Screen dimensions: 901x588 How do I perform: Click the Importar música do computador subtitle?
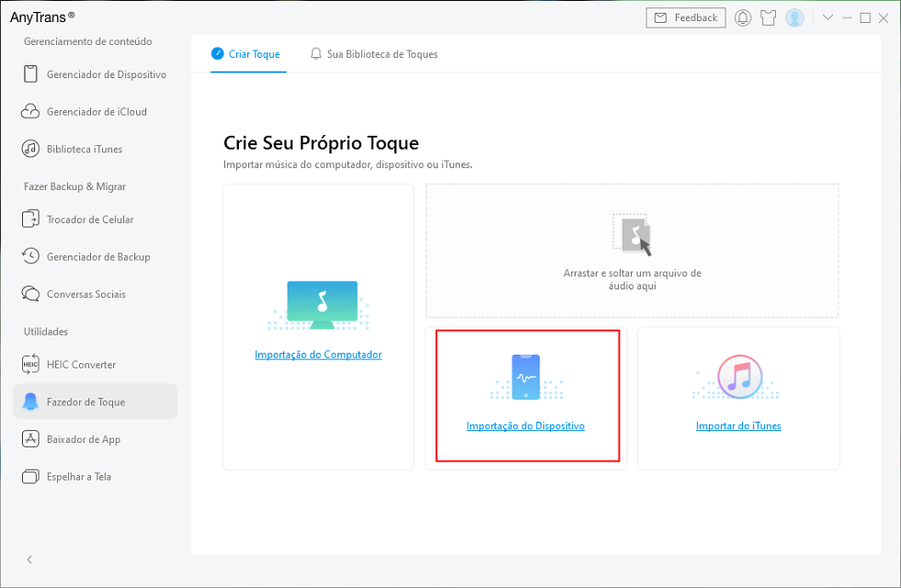point(348,164)
